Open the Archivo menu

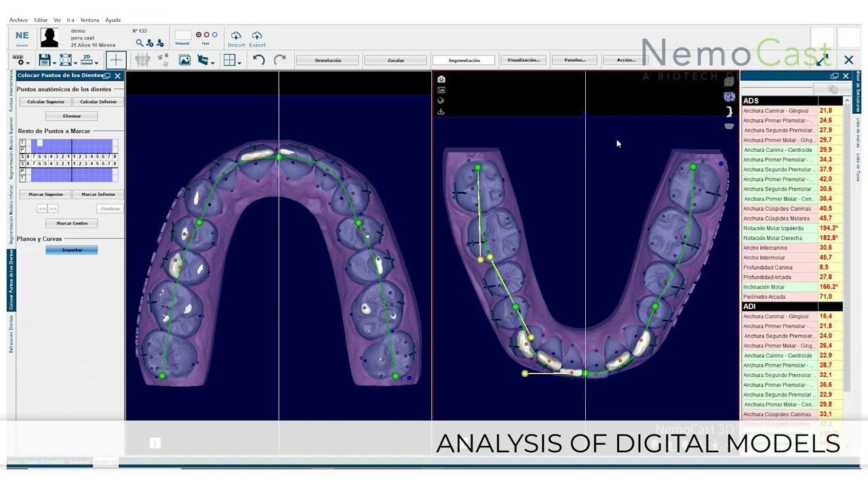(x=19, y=20)
